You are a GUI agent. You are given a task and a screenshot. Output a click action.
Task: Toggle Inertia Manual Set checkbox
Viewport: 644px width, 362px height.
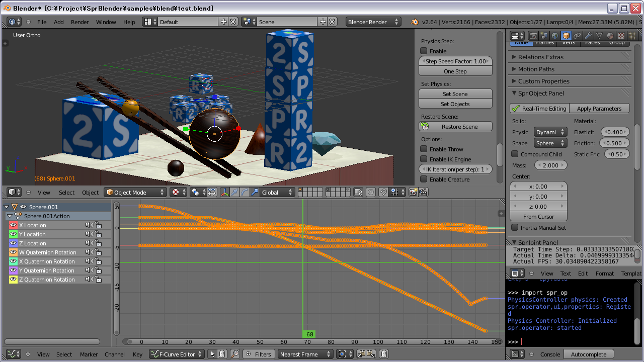(515, 227)
